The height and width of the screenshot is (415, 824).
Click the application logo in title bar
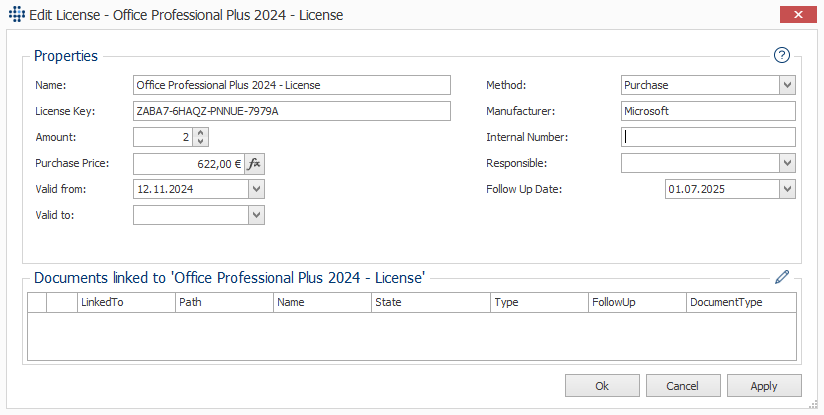click(x=17, y=14)
